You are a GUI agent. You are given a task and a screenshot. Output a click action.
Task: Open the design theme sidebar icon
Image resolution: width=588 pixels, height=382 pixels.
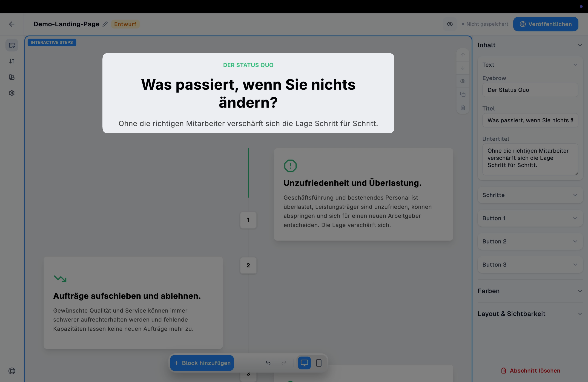(x=12, y=77)
